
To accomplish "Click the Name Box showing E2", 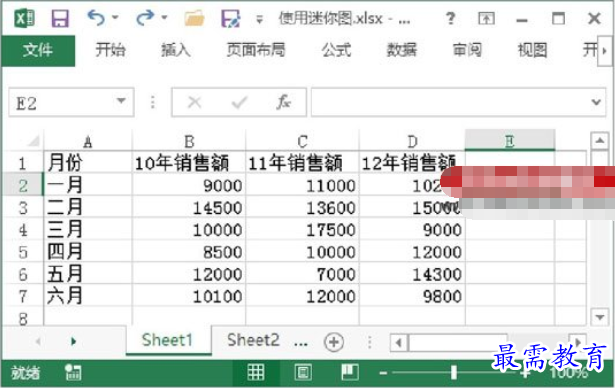I will [x=63, y=103].
